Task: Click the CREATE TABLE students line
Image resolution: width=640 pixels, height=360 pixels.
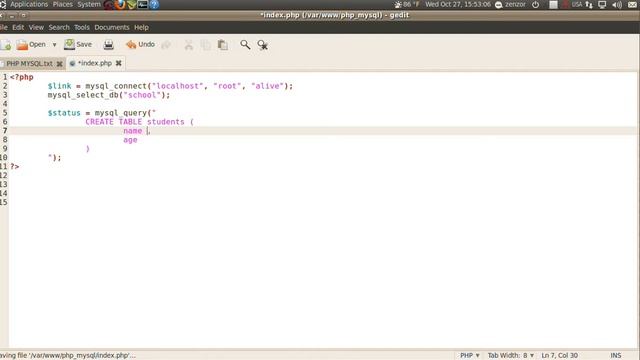Action: click(x=139, y=122)
